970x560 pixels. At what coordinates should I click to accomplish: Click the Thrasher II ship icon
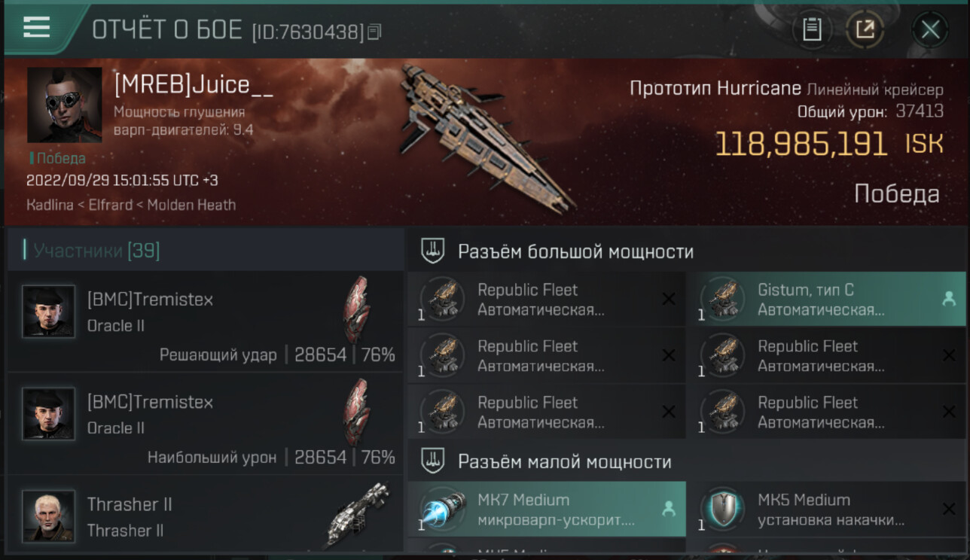[x=360, y=516]
